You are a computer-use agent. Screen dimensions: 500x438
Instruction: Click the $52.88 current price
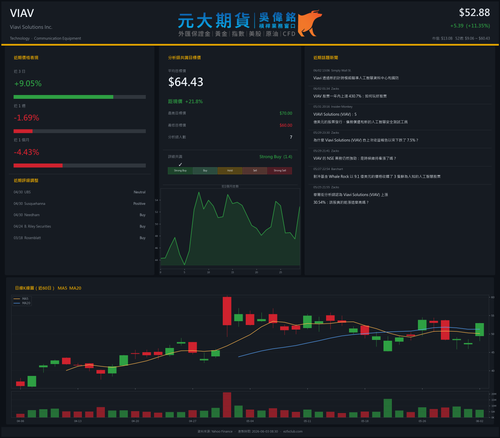(x=474, y=13)
